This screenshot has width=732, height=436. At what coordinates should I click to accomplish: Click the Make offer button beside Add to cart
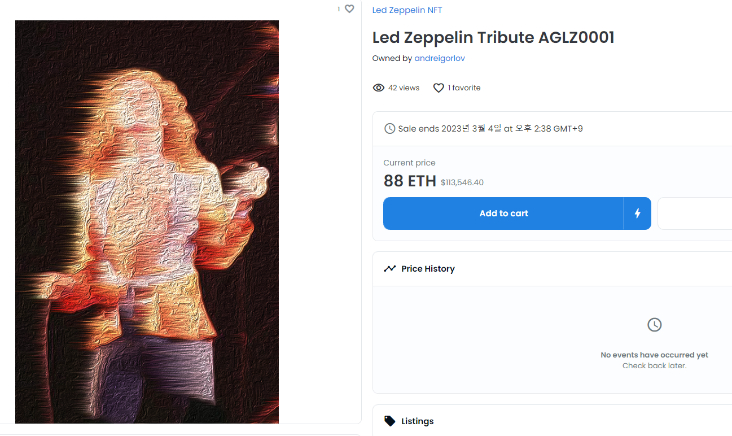pyautogui.click(x=695, y=213)
